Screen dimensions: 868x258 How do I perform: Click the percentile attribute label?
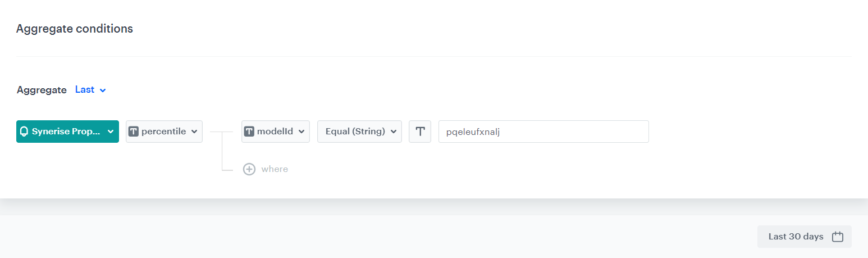pos(163,132)
